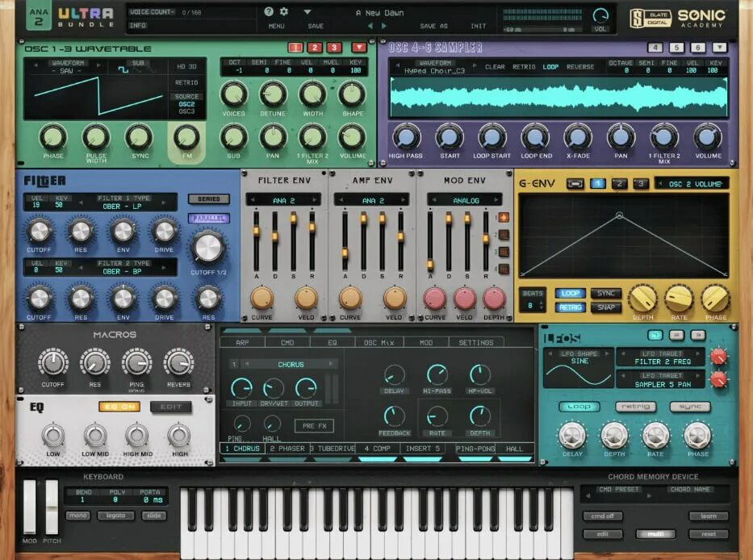753x560 pixels.
Task: Toggle PARALLEL filter routing
Action: [208, 219]
